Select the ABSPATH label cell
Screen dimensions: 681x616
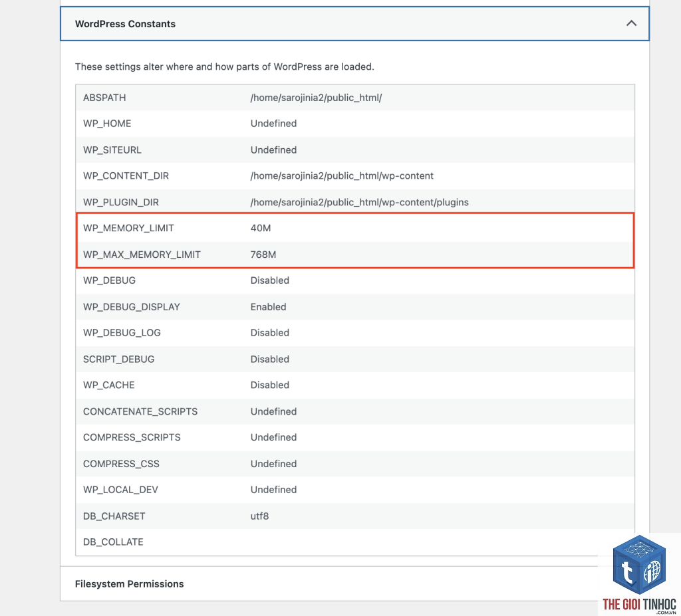(104, 98)
